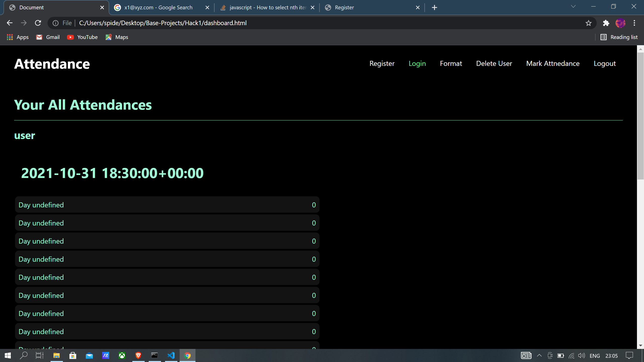Bookmark this page with the star icon
The image size is (644, 362).
pyautogui.click(x=588, y=23)
